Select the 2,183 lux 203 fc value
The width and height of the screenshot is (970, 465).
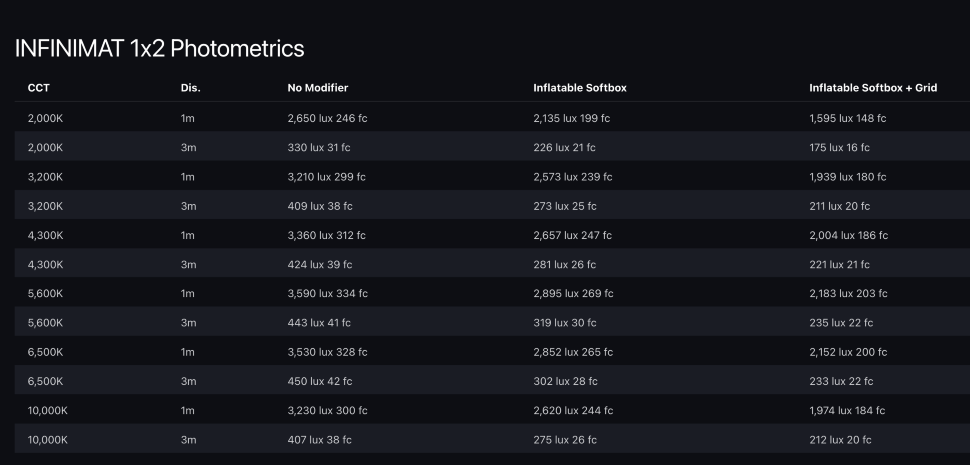(x=849, y=294)
